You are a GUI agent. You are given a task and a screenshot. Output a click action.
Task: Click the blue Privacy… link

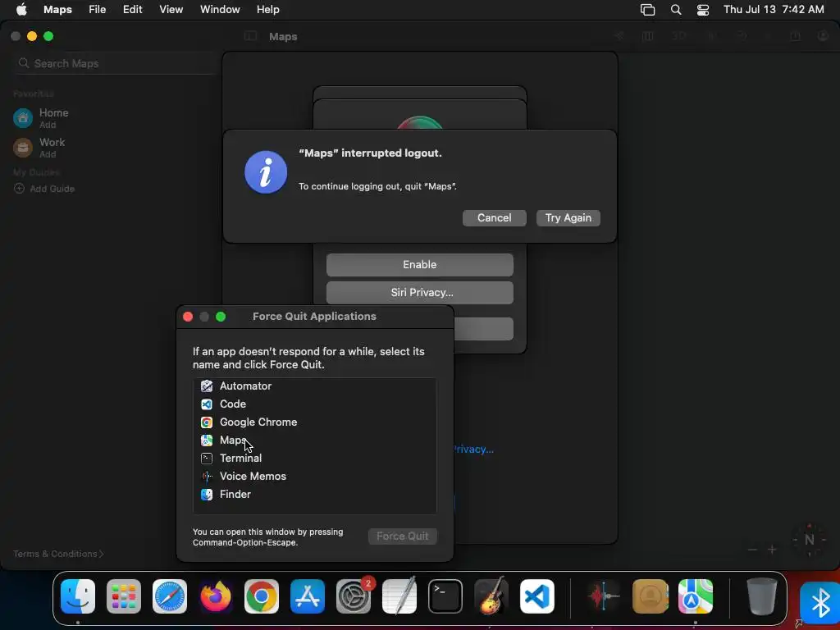(473, 449)
